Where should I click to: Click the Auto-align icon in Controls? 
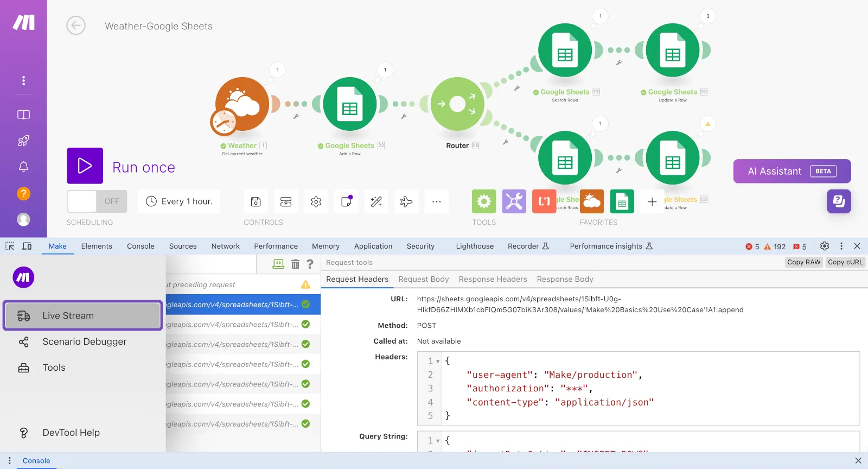286,202
